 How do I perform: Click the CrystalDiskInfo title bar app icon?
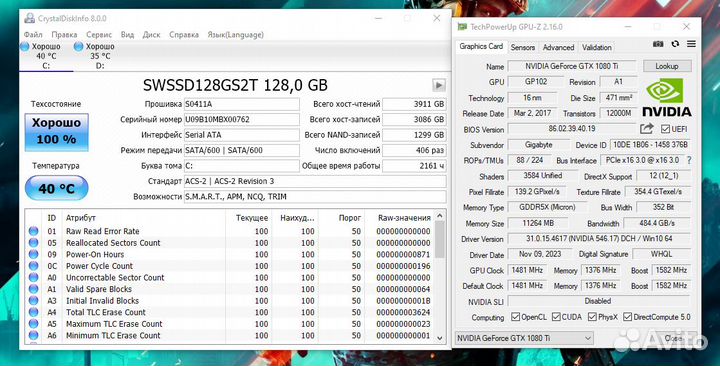pyautogui.click(x=29, y=18)
